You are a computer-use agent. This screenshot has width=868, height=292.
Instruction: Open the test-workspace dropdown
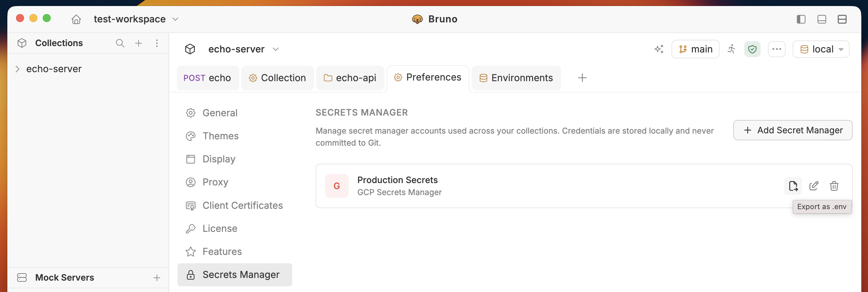(x=136, y=19)
